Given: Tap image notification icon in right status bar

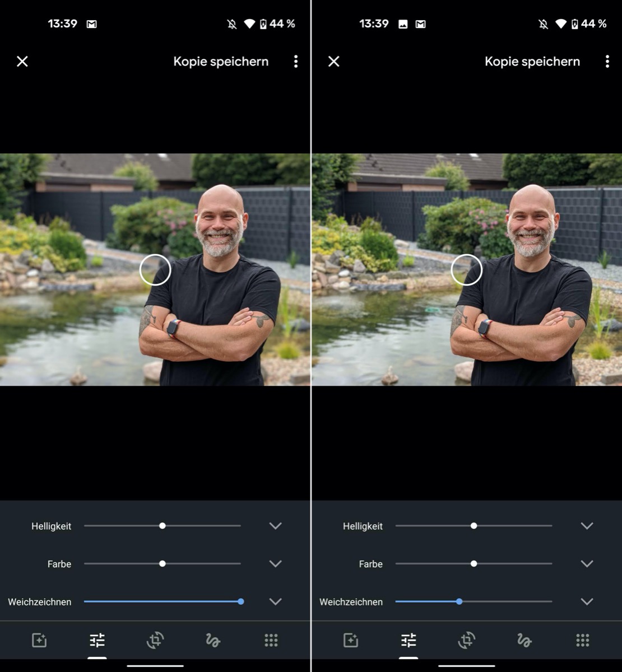Looking at the screenshot, I should (403, 24).
